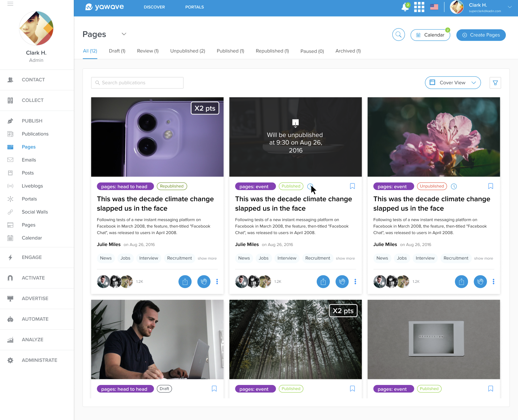Viewport: 518px width, 420px height.
Task: Bookmark the Draft page at the bottom
Action: (x=214, y=388)
